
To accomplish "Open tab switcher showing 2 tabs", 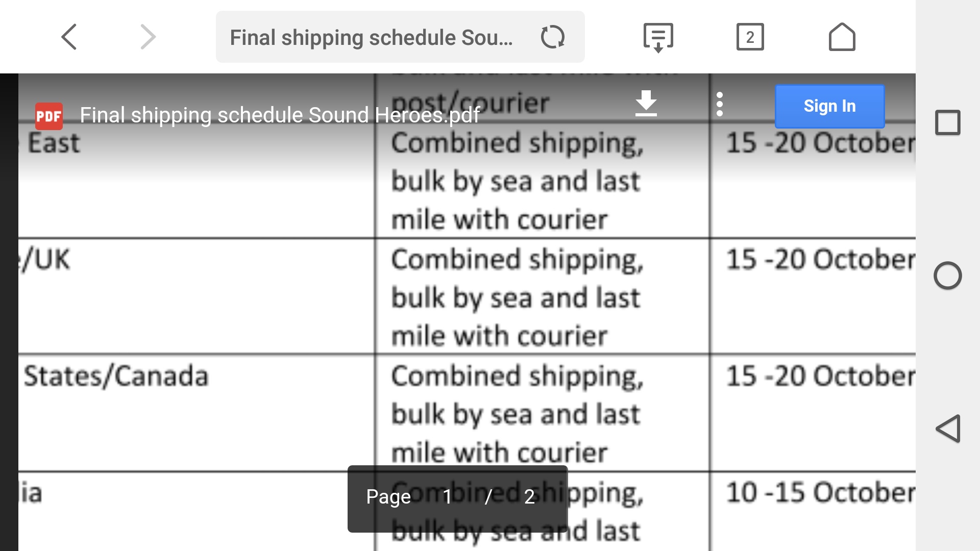I will click(x=750, y=37).
